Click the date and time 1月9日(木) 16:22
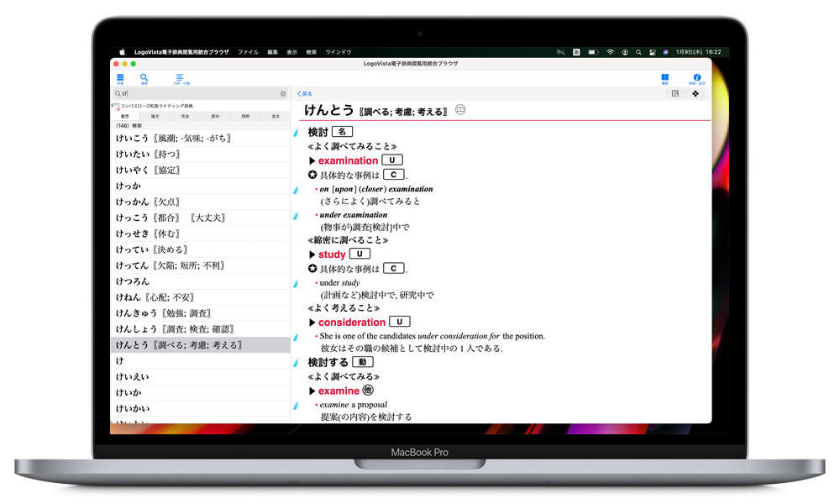The image size is (840, 504). (x=699, y=52)
